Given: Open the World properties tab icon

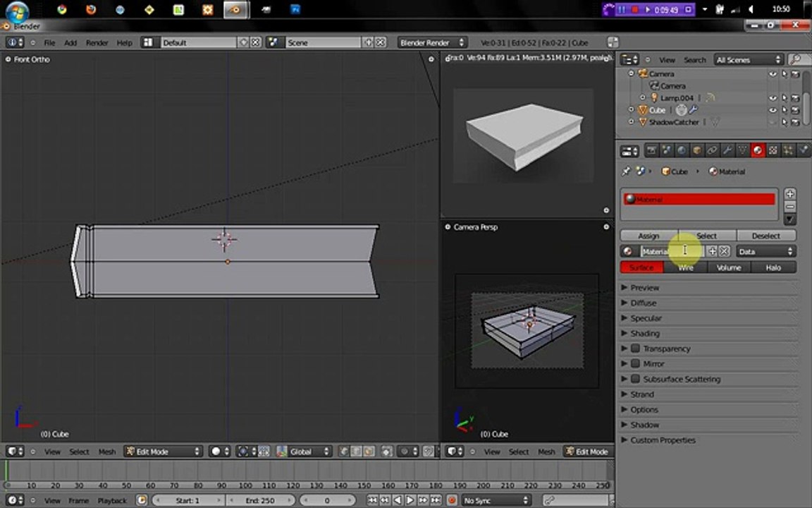Looking at the screenshot, I should [682, 151].
